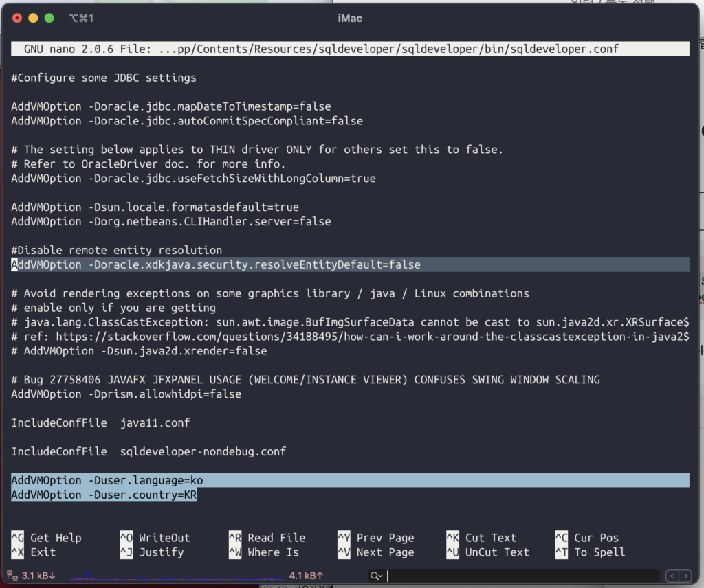Click the ⌥⌘1 window shortcut label

pos(81,19)
